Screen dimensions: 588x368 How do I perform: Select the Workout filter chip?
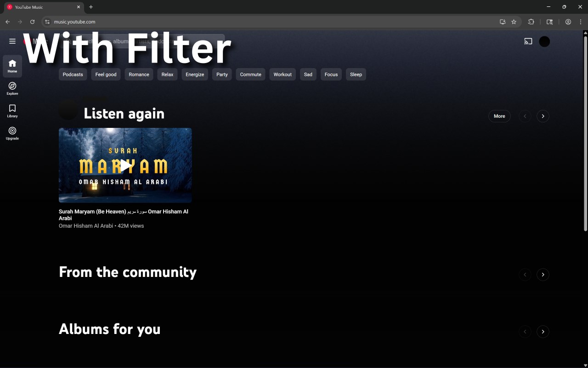(x=283, y=75)
